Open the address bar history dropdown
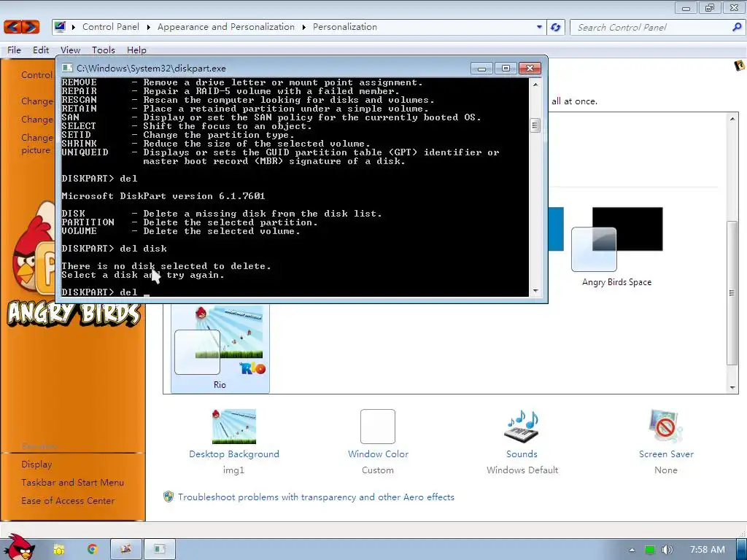The image size is (747, 560). tap(539, 27)
